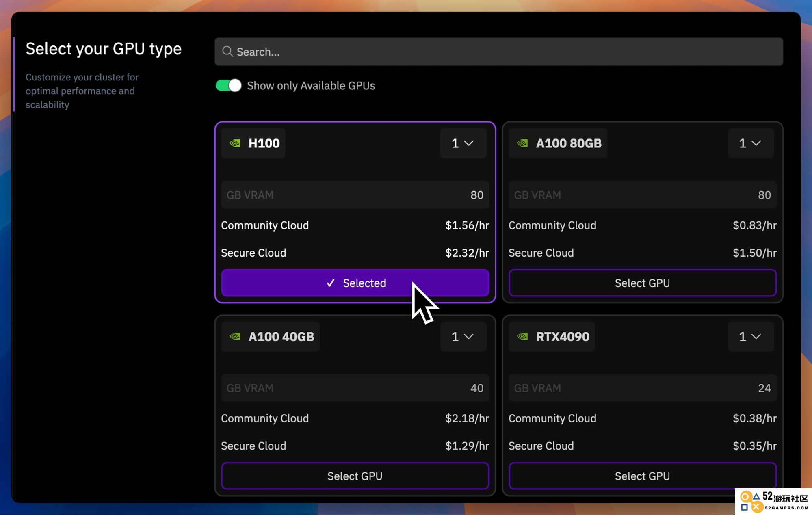Click A100 80GB Secure Cloud price $1.50/hr
This screenshot has height=515, width=812.
754,253
